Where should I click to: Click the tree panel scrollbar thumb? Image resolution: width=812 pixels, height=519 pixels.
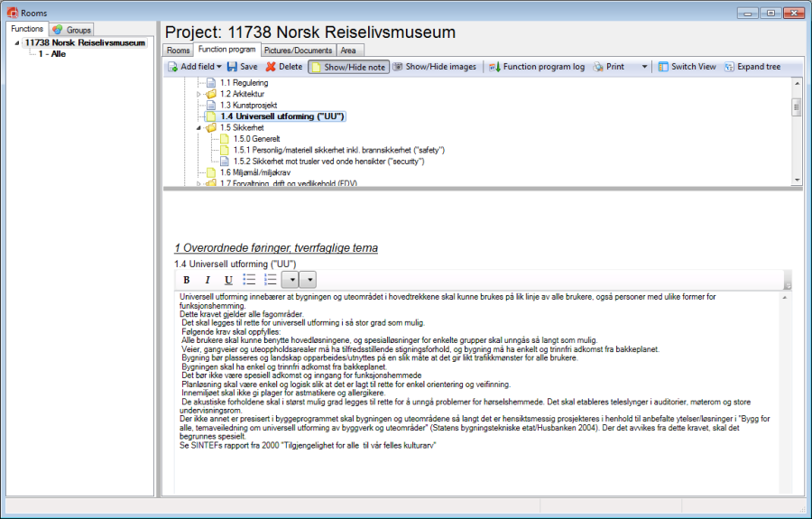(797, 107)
